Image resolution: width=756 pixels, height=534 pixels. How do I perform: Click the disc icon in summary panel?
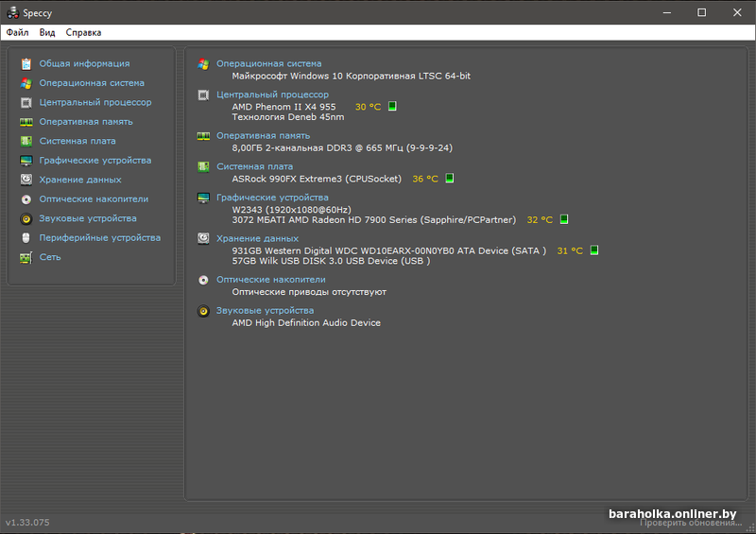click(203, 280)
